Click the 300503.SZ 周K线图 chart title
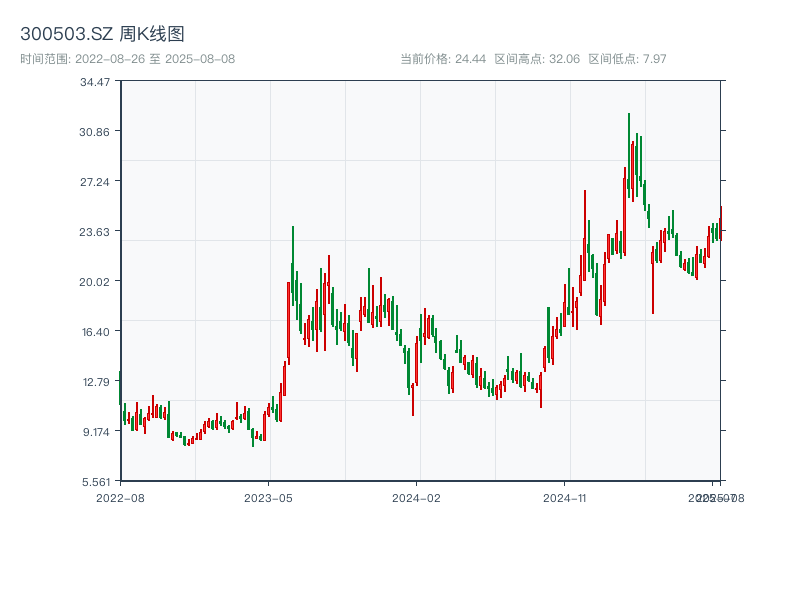The height and width of the screenshot is (600, 800). tap(102, 35)
